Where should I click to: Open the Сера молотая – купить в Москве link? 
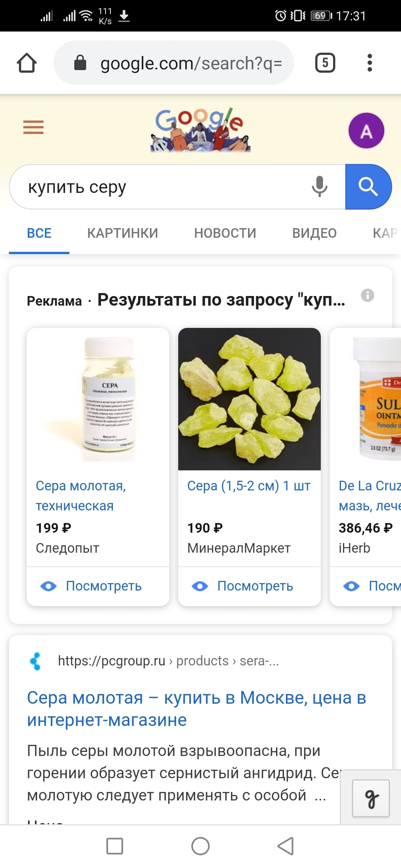tap(196, 709)
